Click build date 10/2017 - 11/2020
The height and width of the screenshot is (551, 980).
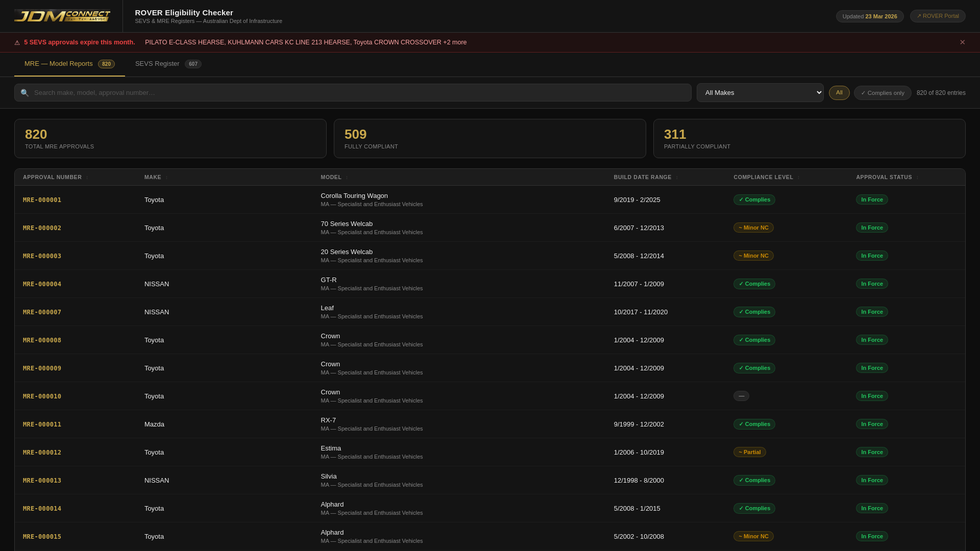click(641, 312)
